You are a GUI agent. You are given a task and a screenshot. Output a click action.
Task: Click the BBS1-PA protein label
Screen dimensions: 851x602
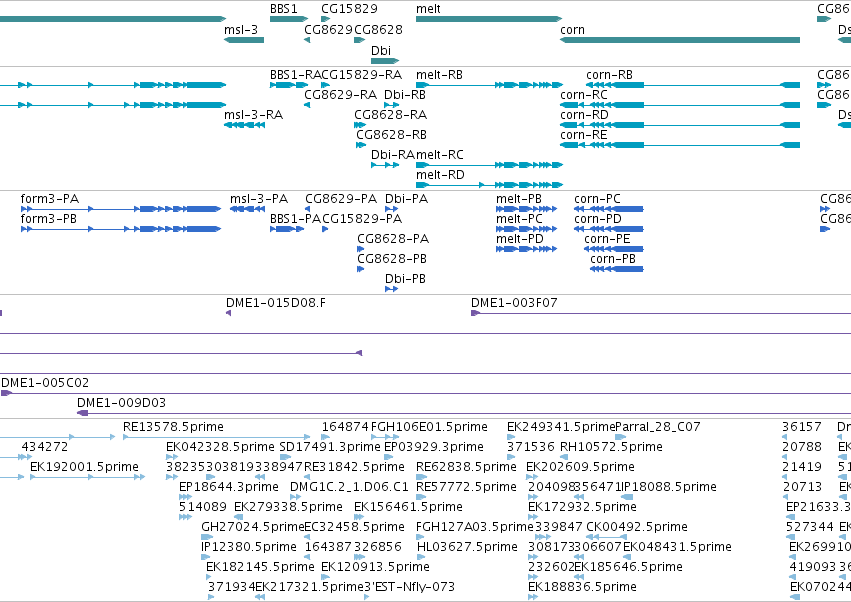click(x=296, y=219)
